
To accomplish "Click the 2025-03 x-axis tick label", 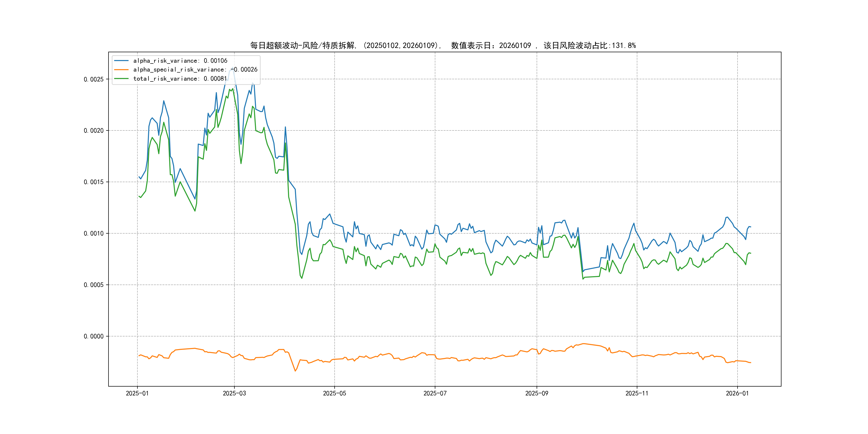I will click(234, 393).
